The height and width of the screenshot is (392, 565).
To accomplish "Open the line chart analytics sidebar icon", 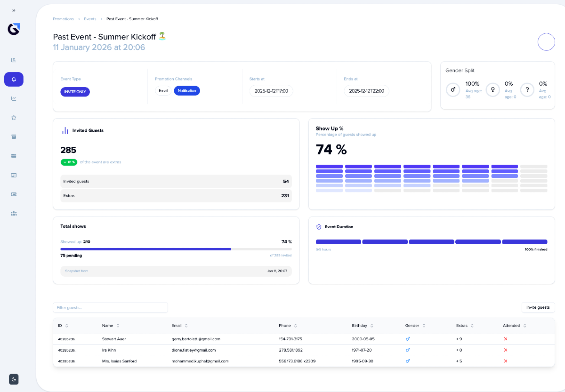I will 14,98.
